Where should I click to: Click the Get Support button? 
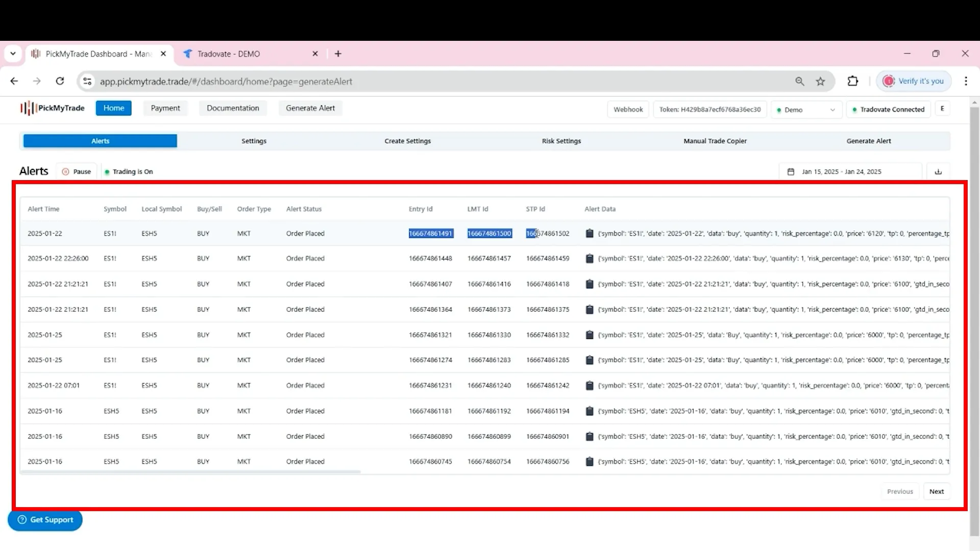[45, 520]
